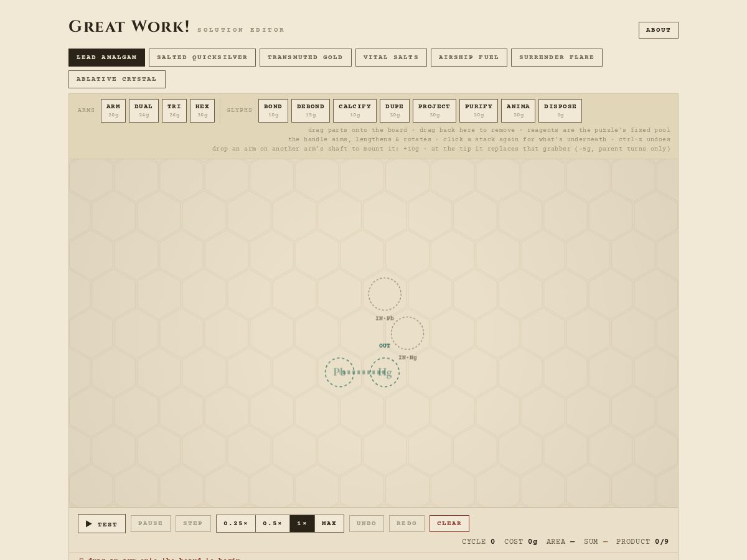Click the COST 0g readout
Image resolution: width=747 pixels, height=560 pixels.
click(x=521, y=542)
